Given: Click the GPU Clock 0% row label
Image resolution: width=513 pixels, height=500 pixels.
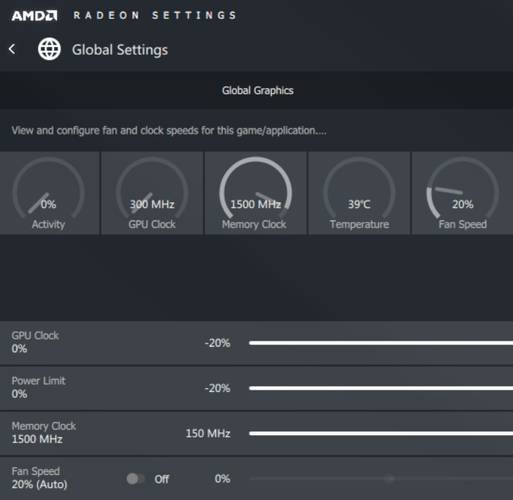Looking at the screenshot, I should pyautogui.click(x=35, y=342).
